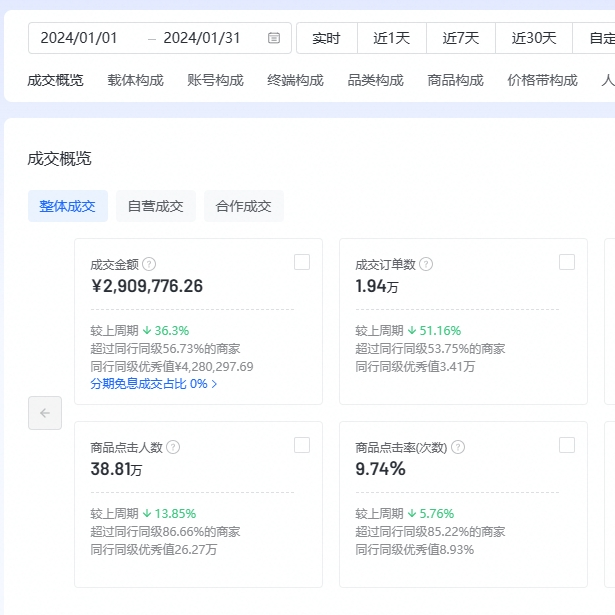Select the 自营成交 filter button
615x615 pixels.
coord(155,206)
